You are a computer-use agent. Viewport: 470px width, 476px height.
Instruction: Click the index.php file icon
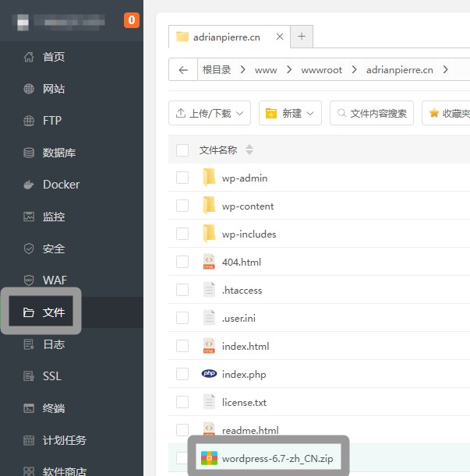(x=209, y=374)
